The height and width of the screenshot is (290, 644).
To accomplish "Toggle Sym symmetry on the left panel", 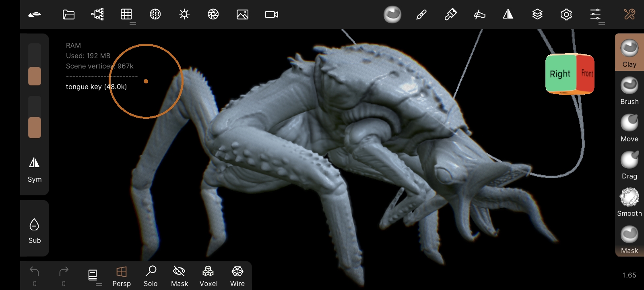I will tap(35, 169).
